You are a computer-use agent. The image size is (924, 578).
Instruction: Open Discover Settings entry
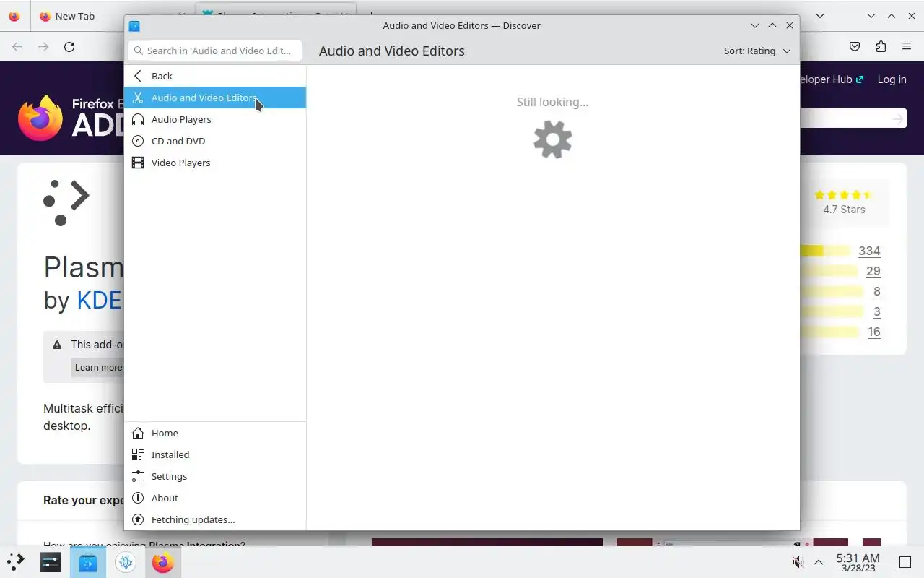215,476
